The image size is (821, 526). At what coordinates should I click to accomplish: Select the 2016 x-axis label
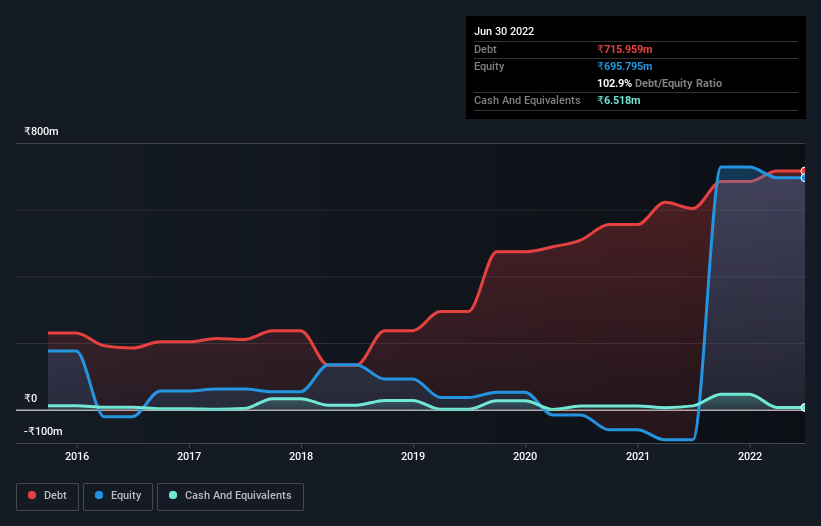(x=77, y=456)
